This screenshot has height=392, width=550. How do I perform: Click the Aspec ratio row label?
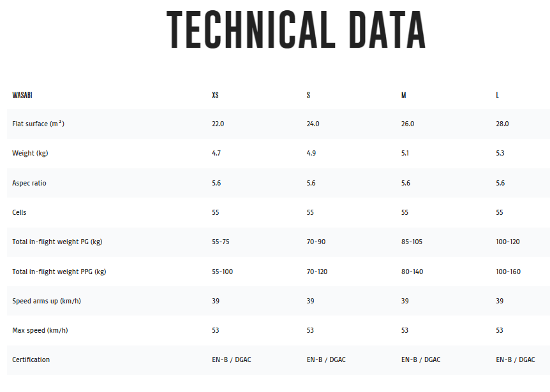[x=29, y=183]
